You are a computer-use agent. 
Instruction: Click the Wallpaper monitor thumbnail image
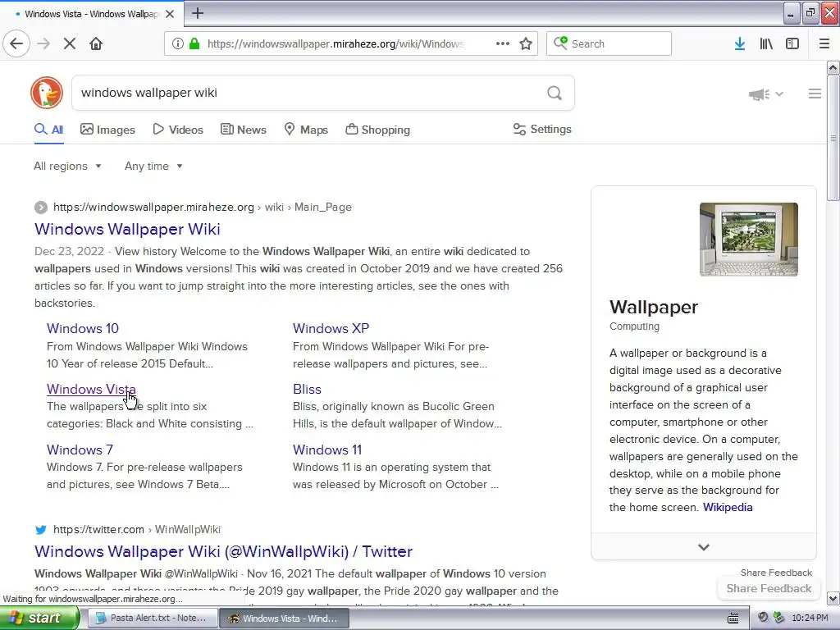[x=748, y=240]
